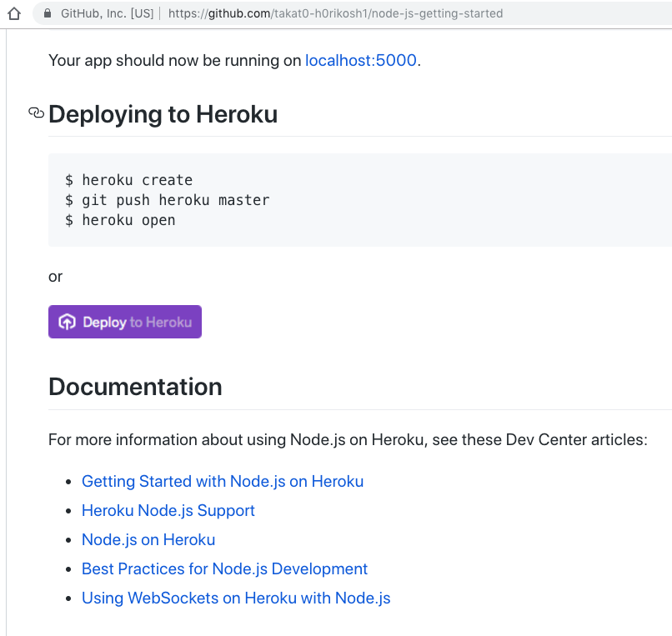Open the localhost:5000 link
The height and width of the screenshot is (636, 672).
(361, 60)
